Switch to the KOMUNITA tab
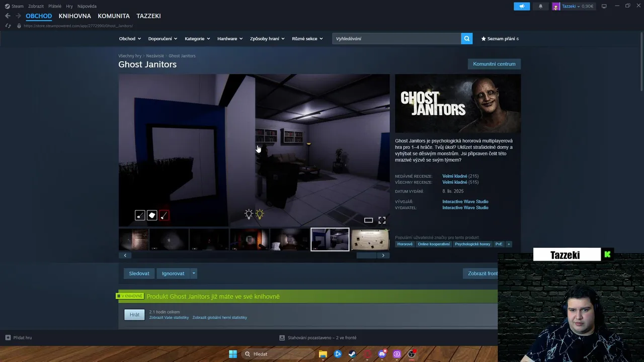The width and height of the screenshot is (644, 362). (x=114, y=16)
